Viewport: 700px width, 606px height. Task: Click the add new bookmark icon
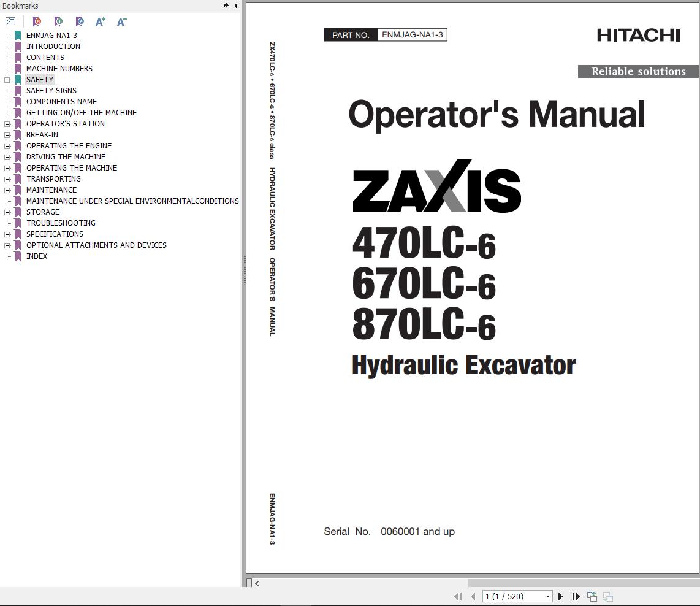58,21
